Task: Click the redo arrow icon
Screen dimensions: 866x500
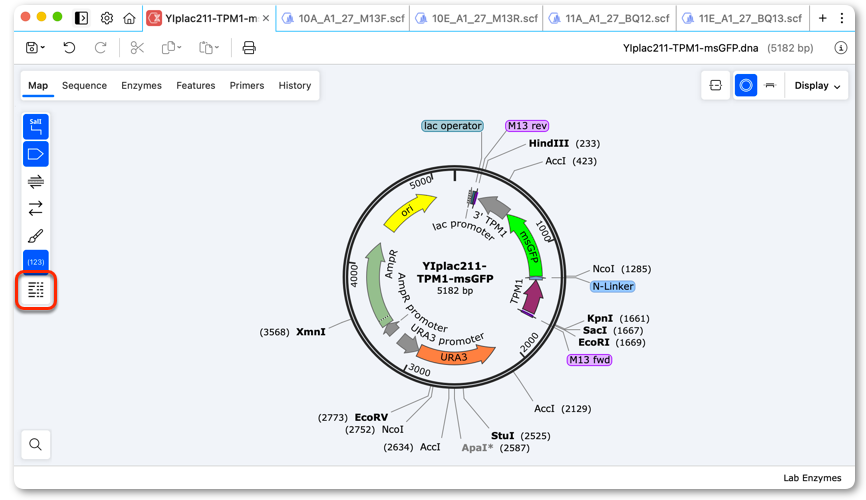Action: [x=100, y=48]
